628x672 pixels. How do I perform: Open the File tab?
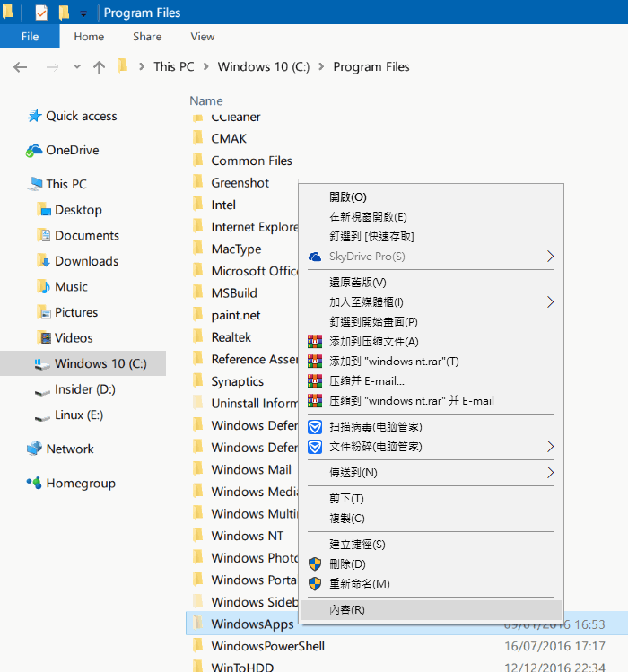point(30,37)
